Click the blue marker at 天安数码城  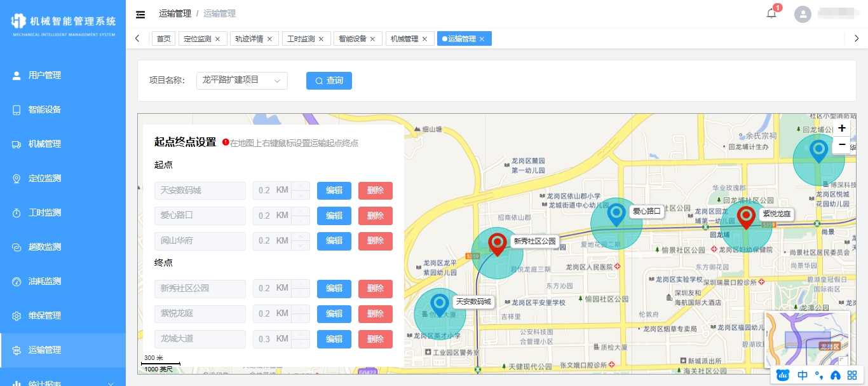coord(439,305)
